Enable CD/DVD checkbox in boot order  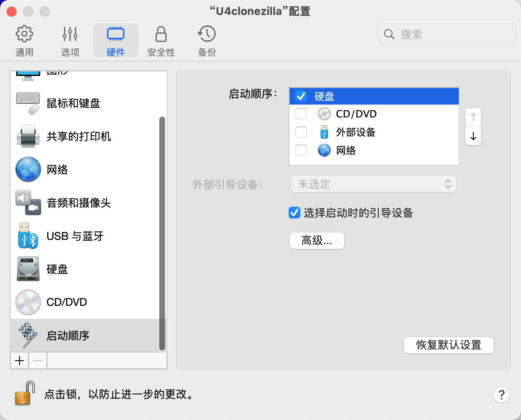pyautogui.click(x=301, y=114)
